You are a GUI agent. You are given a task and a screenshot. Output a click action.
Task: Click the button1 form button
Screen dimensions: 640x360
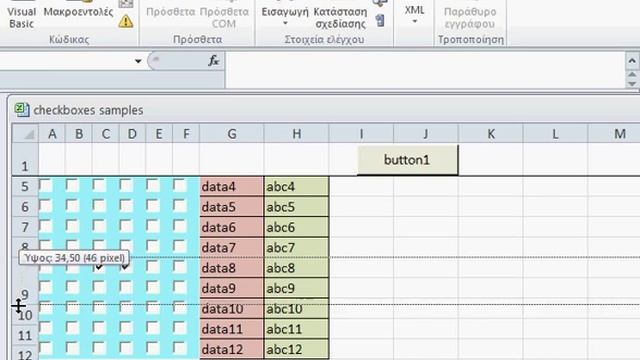[x=408, y=160]
